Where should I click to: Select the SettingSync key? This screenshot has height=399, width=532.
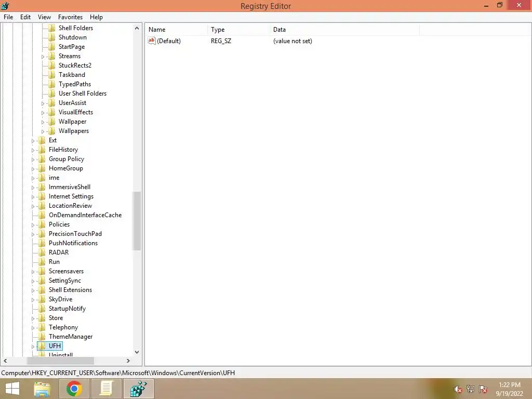pos(64,281)
